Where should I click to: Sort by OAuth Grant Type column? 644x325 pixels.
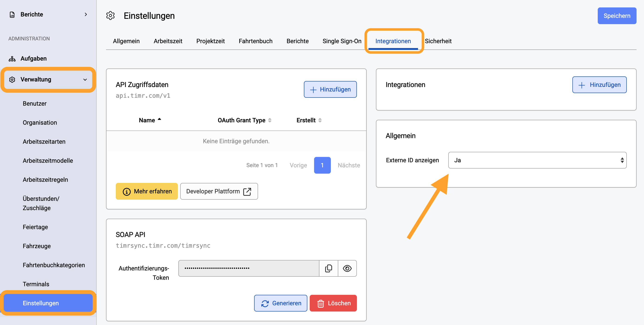click(x=242, y=120)
